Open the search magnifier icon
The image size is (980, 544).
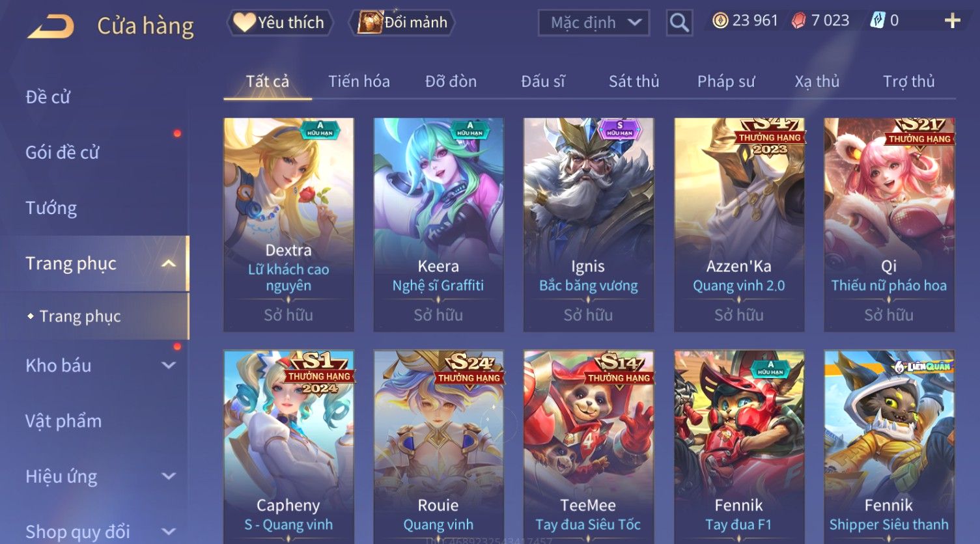[x=679, y=23]
